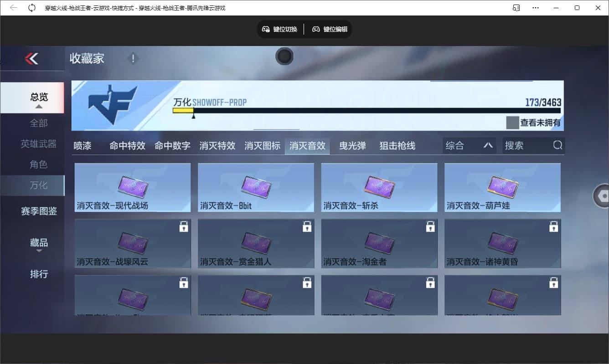Click the refresh icon in the title bar

[x=31, y=8]
